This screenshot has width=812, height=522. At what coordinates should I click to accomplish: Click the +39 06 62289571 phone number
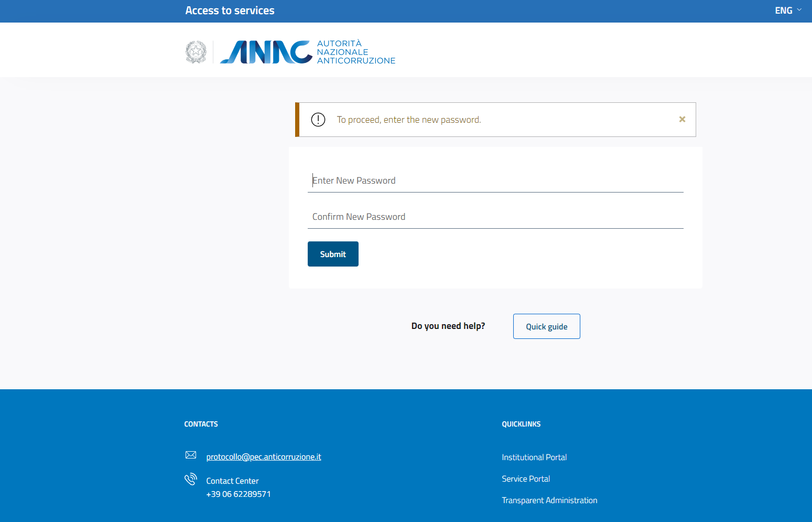click(239, 494)
